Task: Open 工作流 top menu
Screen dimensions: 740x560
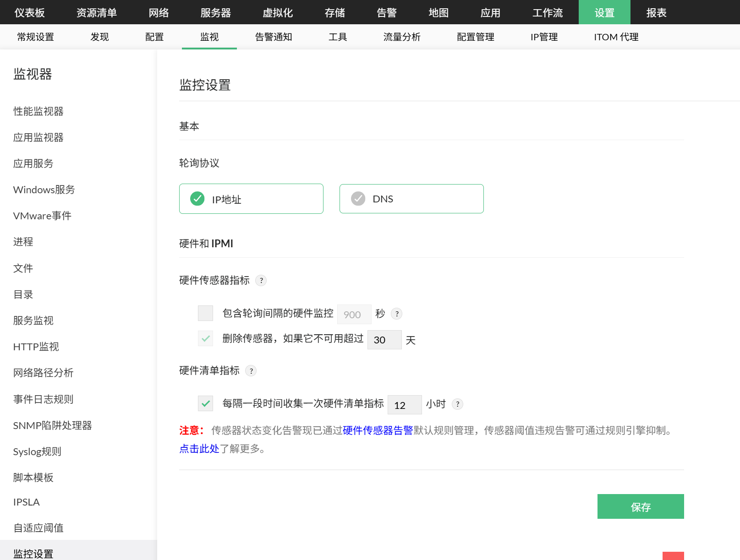Action: point(548,12)
